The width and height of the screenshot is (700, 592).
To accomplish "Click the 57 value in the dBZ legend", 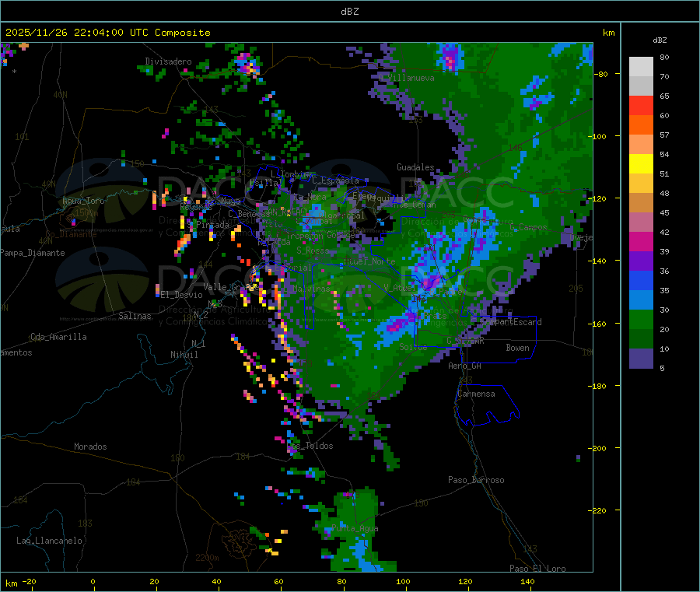I will point(664,135).
